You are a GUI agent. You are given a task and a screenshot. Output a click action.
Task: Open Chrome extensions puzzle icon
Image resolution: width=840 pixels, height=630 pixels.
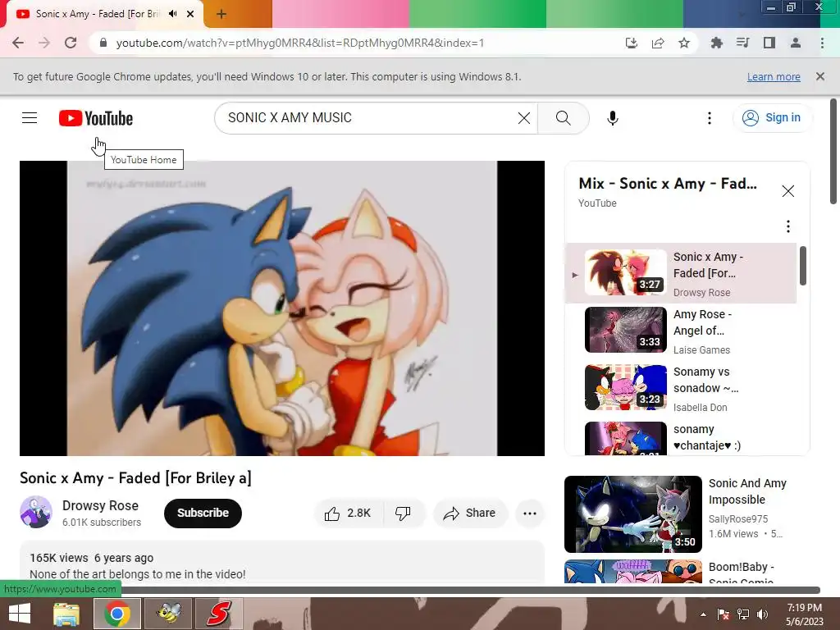(716, 43)
